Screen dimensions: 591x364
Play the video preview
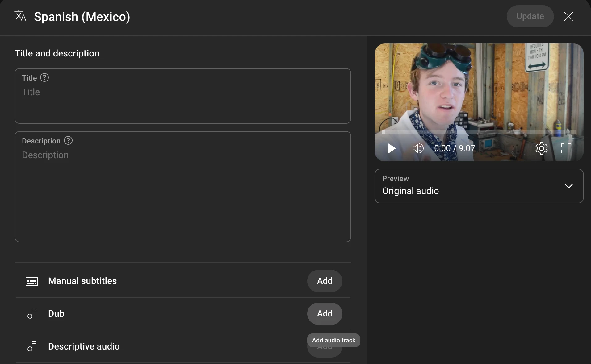click(x=391, y=148)
